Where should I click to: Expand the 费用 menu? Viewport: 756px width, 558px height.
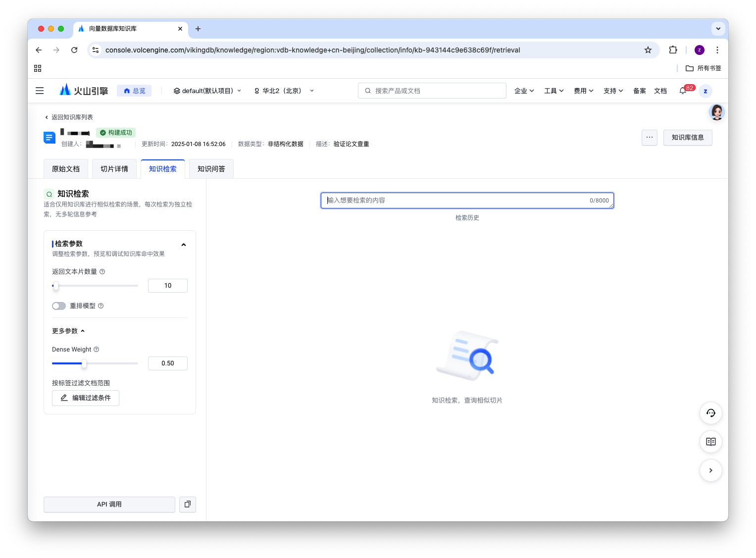tap(584, 91)
